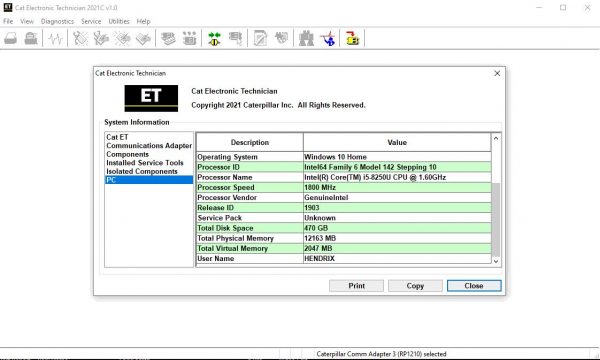600x360 pixels.
Task: Click the large ET logo in the dialog
Action: (x=151, y=98)
